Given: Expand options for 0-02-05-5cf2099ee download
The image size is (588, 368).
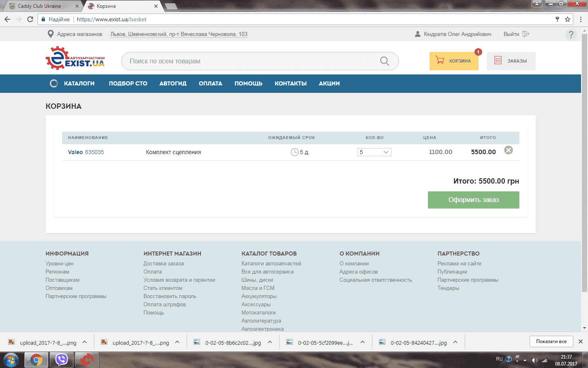Looking at the screenshot, I should pos(363,342).
